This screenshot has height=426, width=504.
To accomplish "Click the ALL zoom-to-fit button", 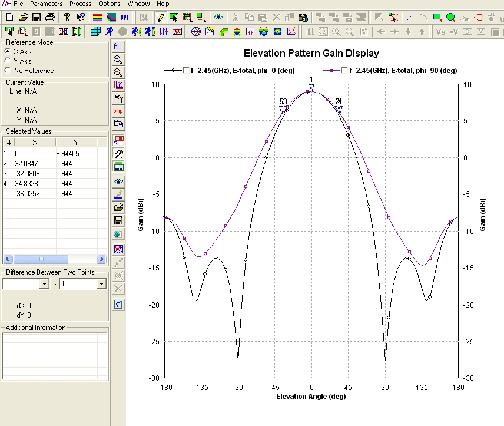I will click(x=118, y=46).
